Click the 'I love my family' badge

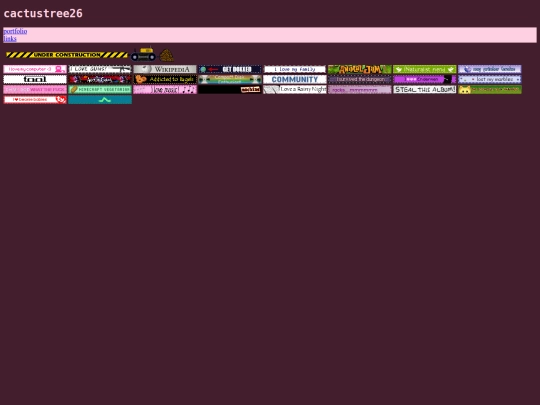295,69
